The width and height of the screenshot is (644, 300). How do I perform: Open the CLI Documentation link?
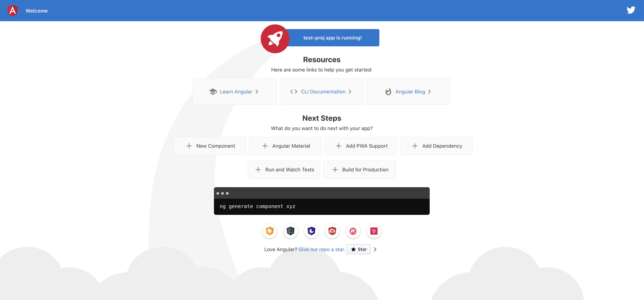[x=322, y=92]
